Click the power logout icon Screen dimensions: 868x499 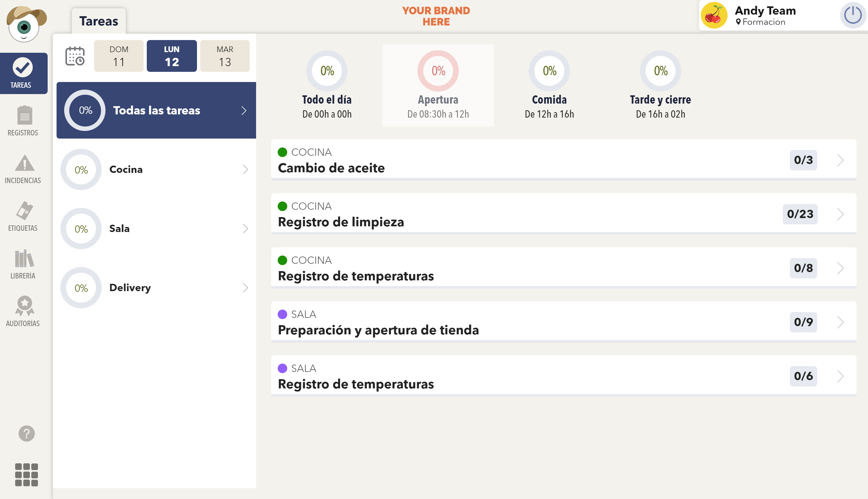(852, 16)
